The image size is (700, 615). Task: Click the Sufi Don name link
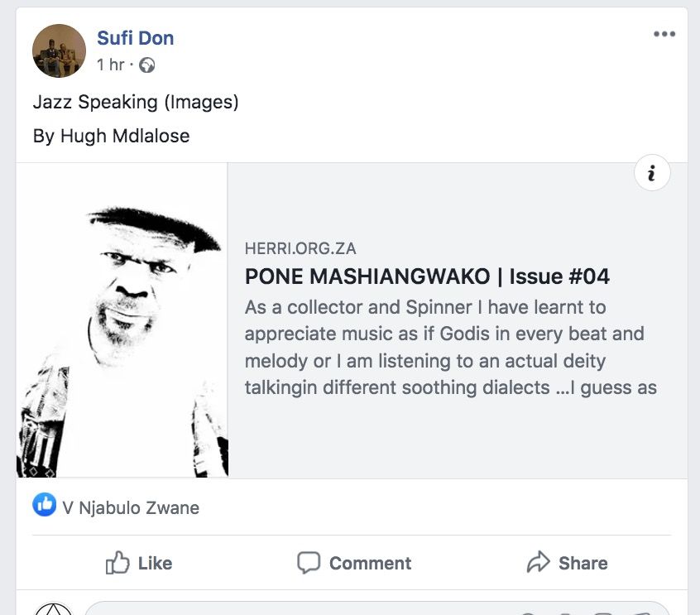click(x=135, y=37)
